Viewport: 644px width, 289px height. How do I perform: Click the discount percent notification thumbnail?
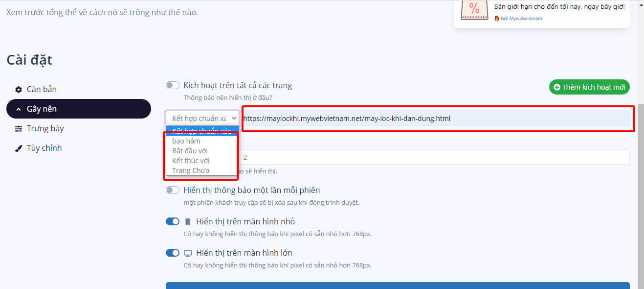[x=474, y=9]
